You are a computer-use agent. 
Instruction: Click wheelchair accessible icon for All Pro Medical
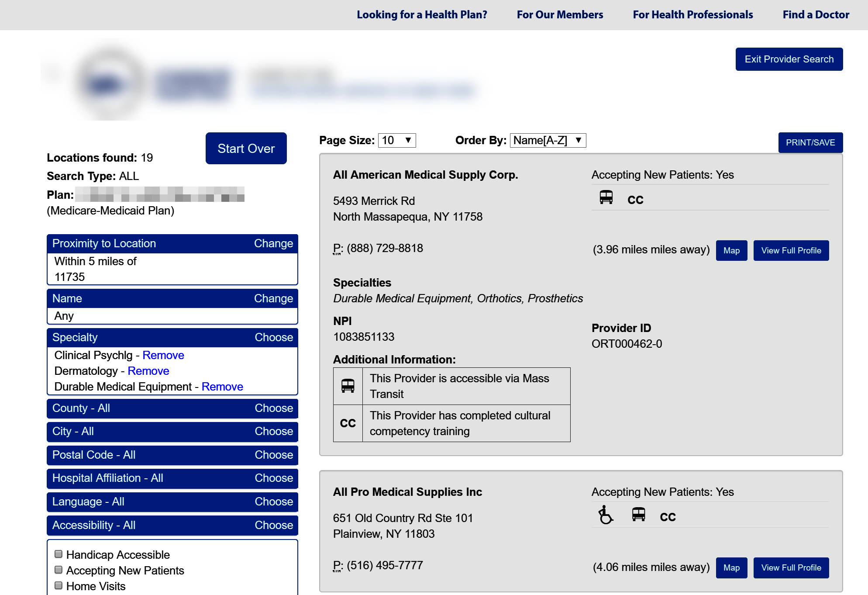[x=606, y=515]
